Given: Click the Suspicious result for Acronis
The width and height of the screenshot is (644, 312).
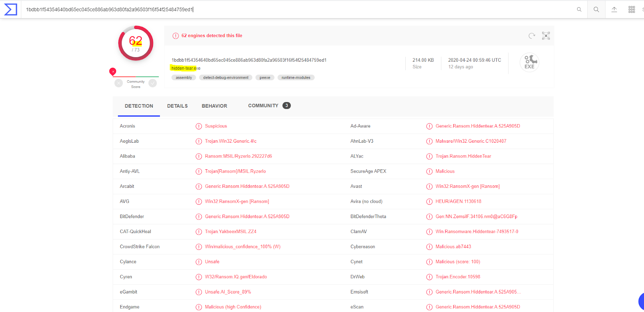Looking at the screenshot, I should pyautogui.click(x=216, y=126).
